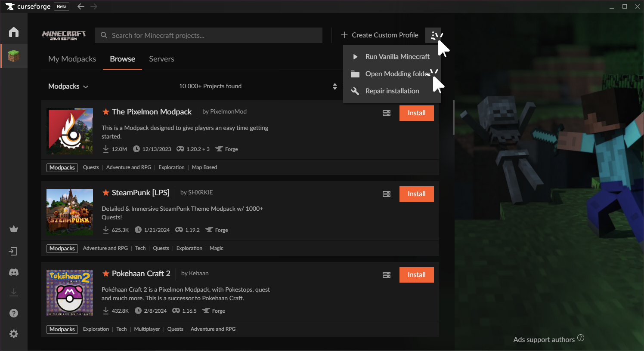Focus the Search for Minecraft projects field
This screenshot has height=351, width=644.
[x=208, y=35]
